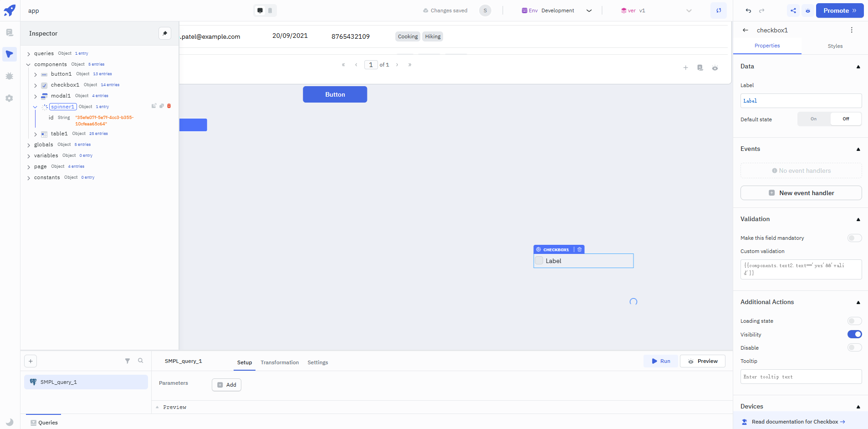This screenshot has height=429, width=868.
Task: Collapse the Data section
Action: pyautogui.click(x=858, y=67)
